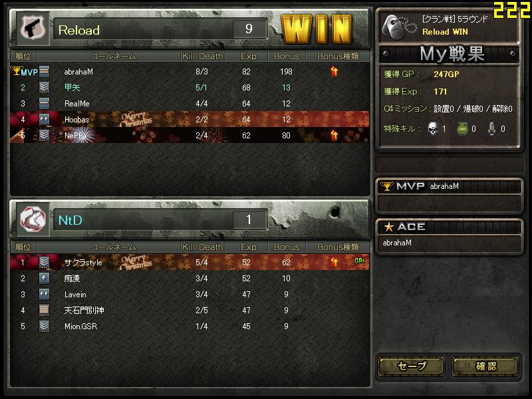532x399 pixels.
Task: Click the GP+ bonus icon on サクラstyle's row
Action: tap(359, 261)
